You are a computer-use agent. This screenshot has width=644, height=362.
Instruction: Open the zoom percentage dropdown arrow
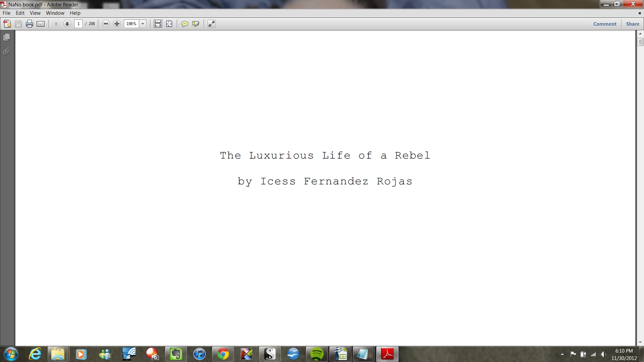pyautogui.click(x=143, y=24)
